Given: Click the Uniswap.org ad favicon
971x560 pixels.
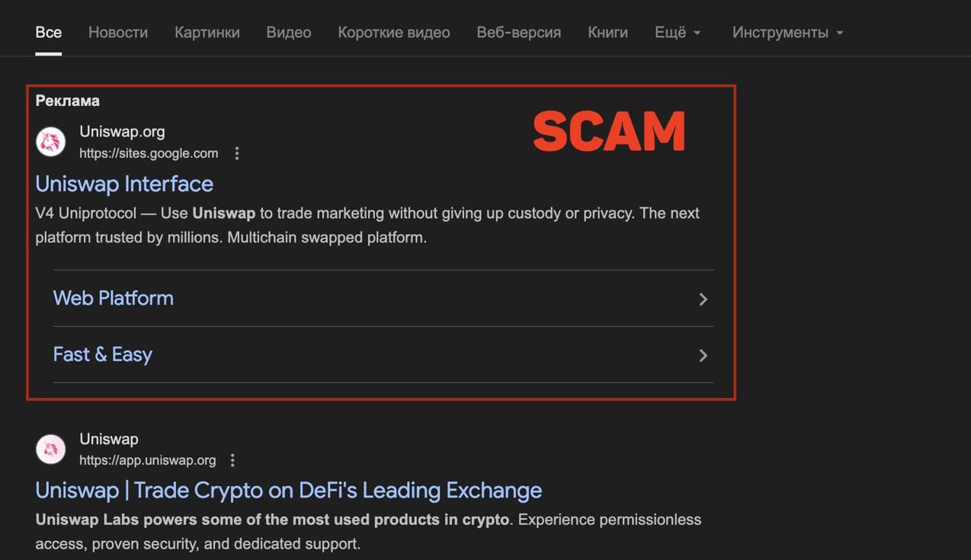Looking at the screenshot, I should pos(51,142).
